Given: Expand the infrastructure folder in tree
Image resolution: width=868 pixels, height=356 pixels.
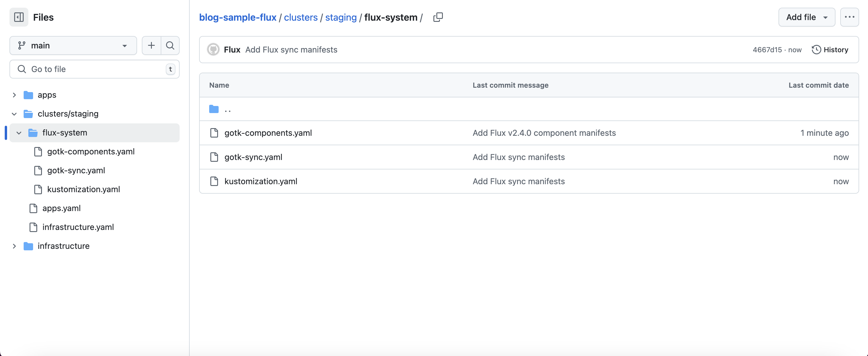Looking at the screenshot, I should [14, 246].
